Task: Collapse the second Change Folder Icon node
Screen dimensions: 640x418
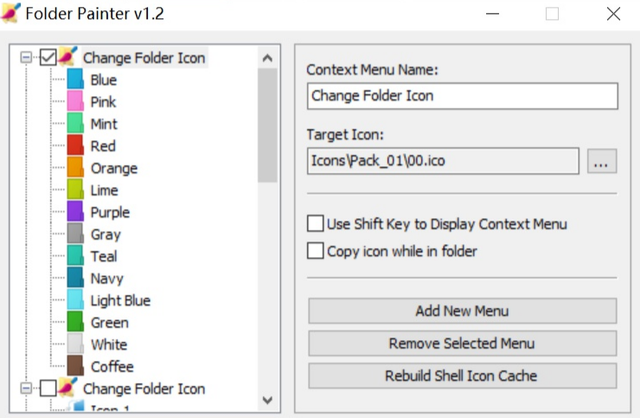Action: pos(26,388)
